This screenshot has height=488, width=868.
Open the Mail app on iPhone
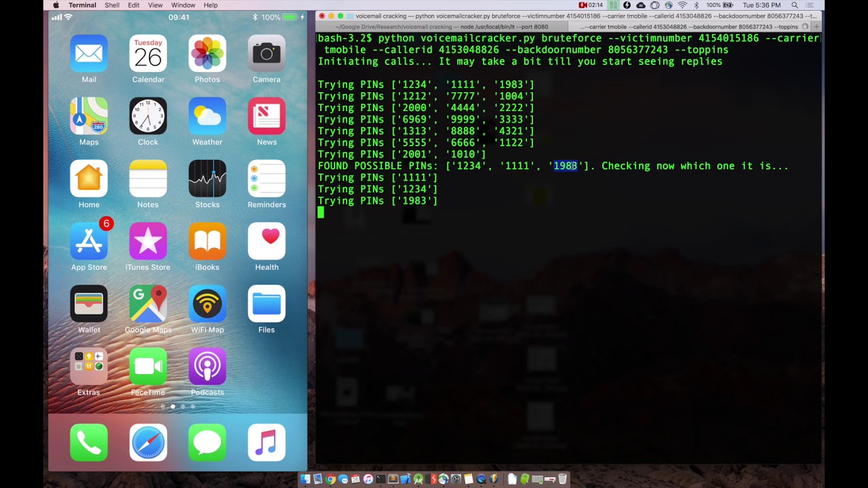[x=89, y=54]
